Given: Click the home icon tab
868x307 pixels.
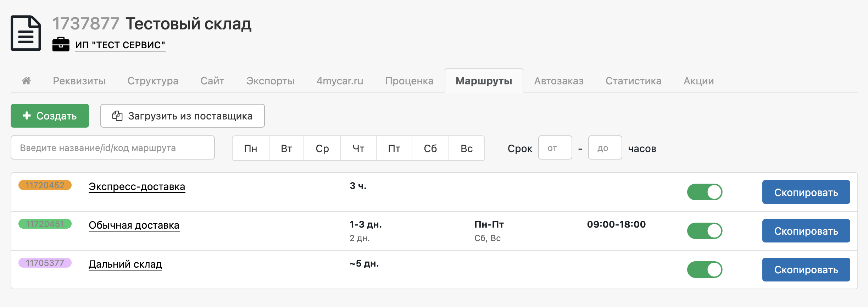Looking at the screenshot, I should pos(26,81).
